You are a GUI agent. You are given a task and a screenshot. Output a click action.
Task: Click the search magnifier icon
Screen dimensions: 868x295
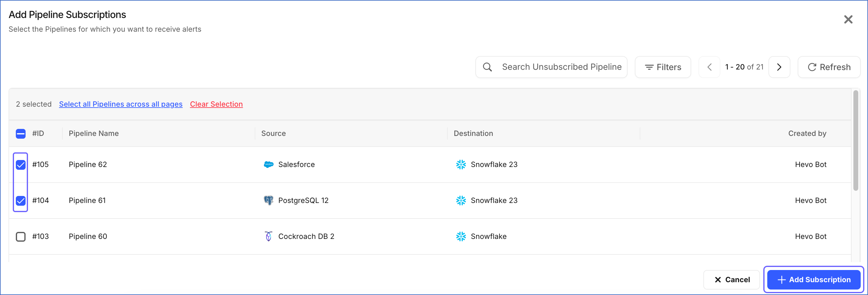tap(487, 67)
